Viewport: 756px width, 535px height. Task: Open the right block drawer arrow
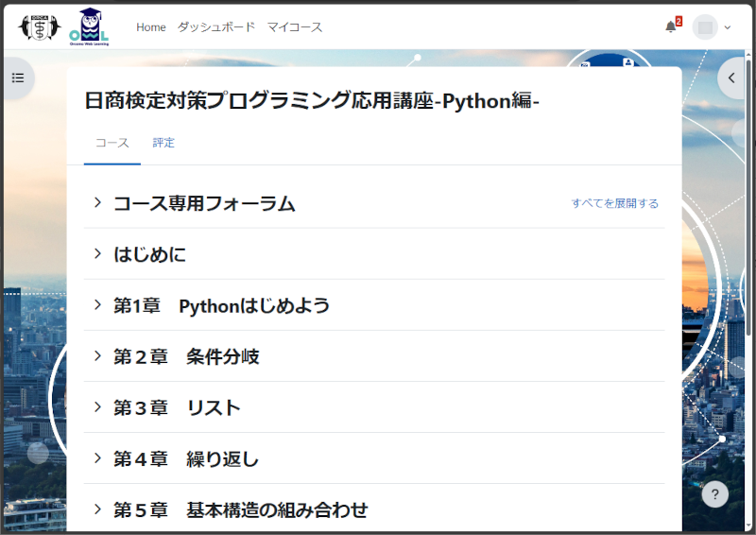731,78
